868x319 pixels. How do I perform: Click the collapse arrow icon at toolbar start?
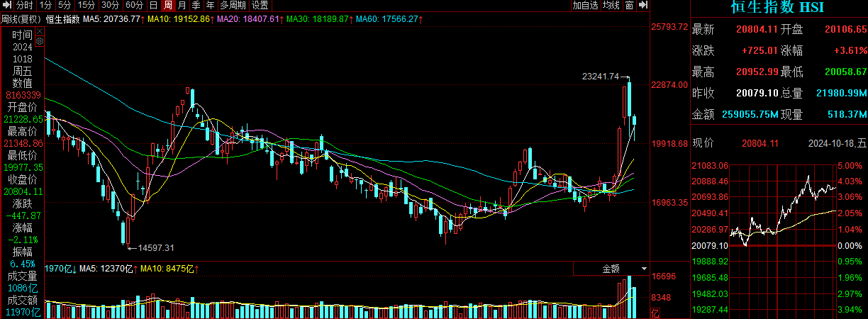(6, 5)
